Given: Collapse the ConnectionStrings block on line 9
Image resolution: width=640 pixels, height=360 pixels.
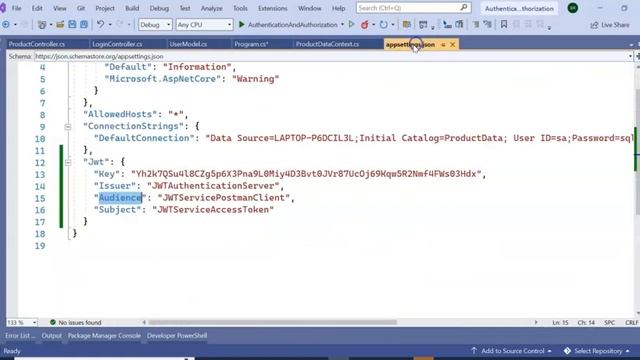Looking at the screenshot, I should tap(68, 127).
